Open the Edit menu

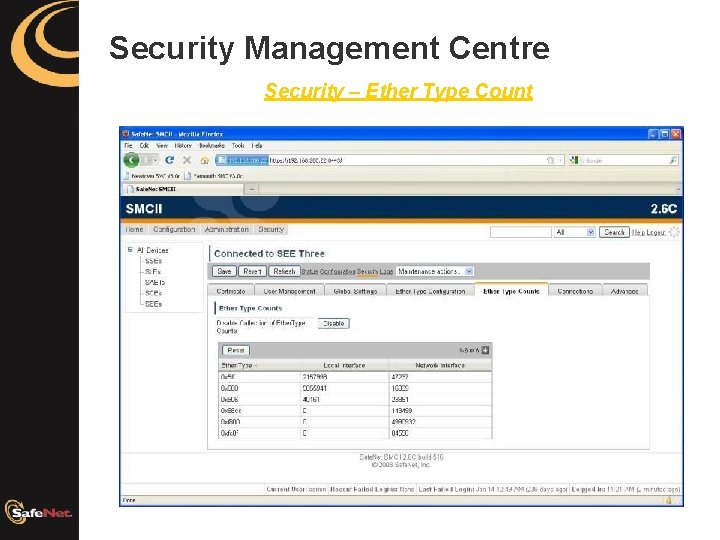[144, 146]
